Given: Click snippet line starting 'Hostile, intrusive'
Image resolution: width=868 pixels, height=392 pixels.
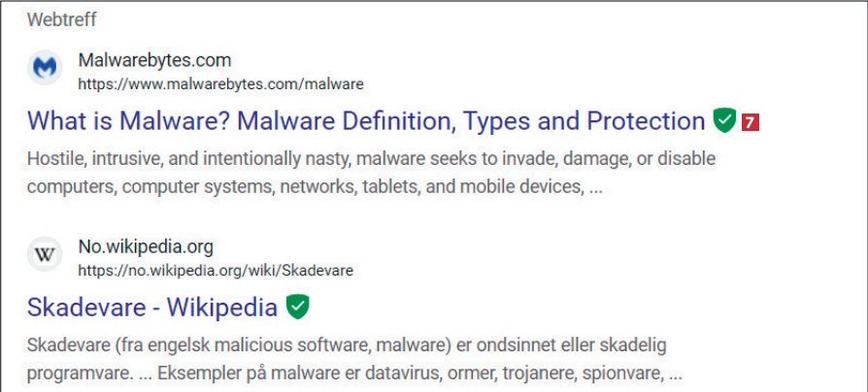Looking at the screenshot, I should (371, 158).
